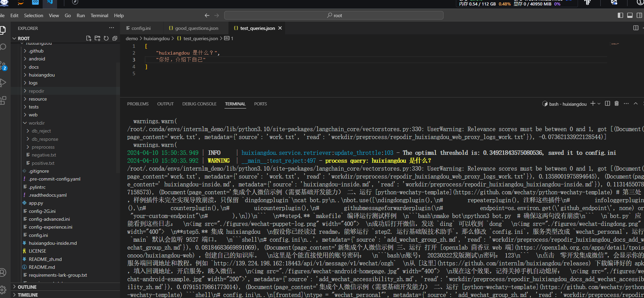Image resolution: width=644 pixels, height=298 pixels.
Task: Open the PORTS panel tab
Action: 260,104
